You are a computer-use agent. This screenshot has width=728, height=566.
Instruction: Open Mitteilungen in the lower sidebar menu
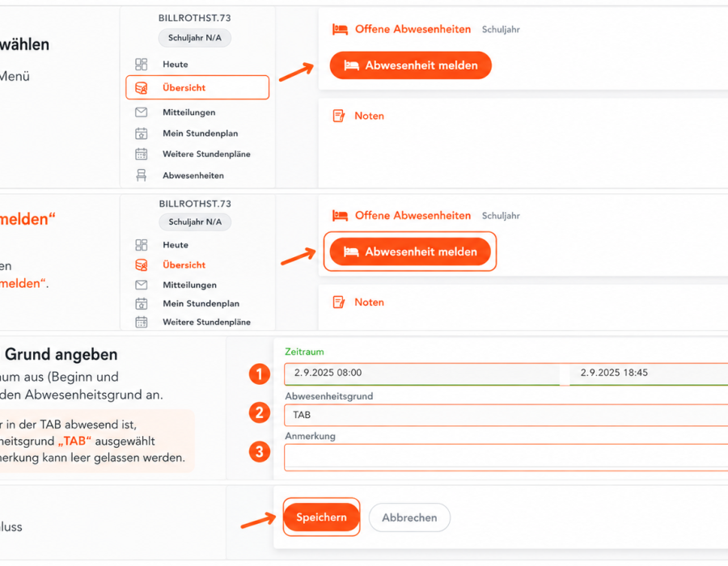coord(189,285)
